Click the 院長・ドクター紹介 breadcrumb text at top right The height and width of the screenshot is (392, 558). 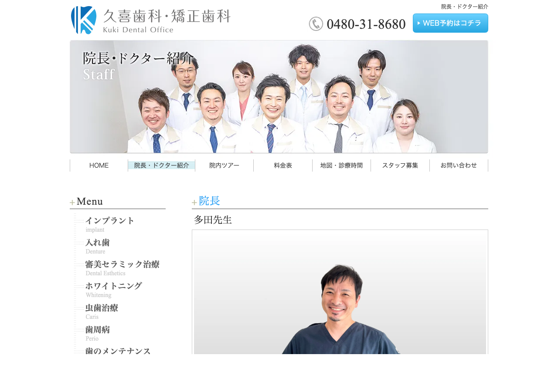tap(465, 7)
